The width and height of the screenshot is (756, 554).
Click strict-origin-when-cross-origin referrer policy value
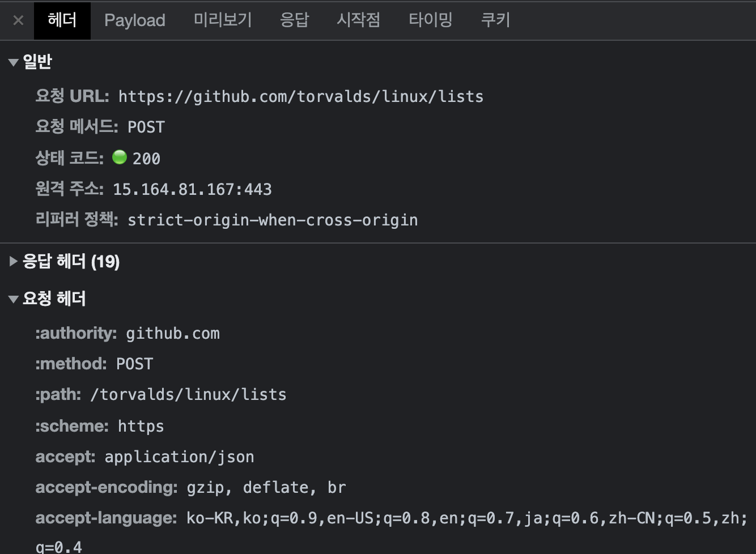(273, 220)
